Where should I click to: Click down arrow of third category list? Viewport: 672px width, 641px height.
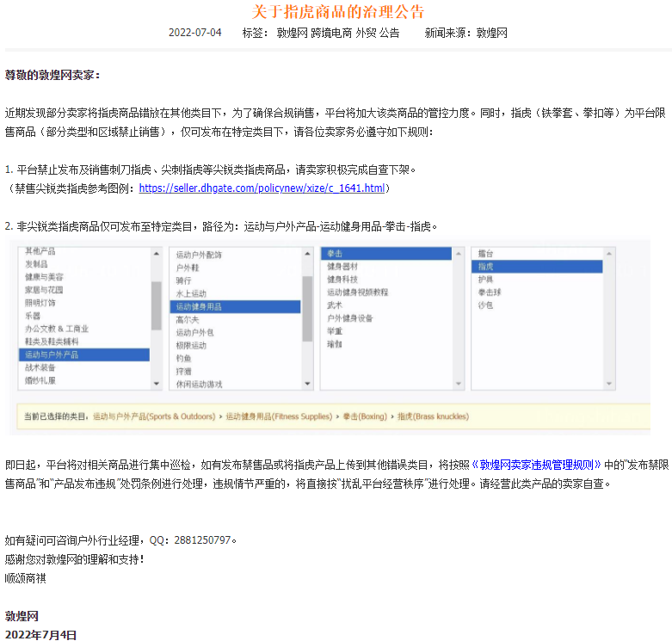coord(459,384)
